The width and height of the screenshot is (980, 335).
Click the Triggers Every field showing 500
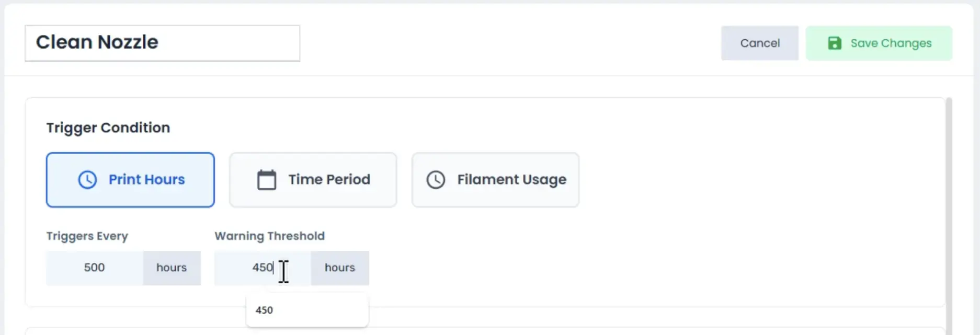pos(95,268)
